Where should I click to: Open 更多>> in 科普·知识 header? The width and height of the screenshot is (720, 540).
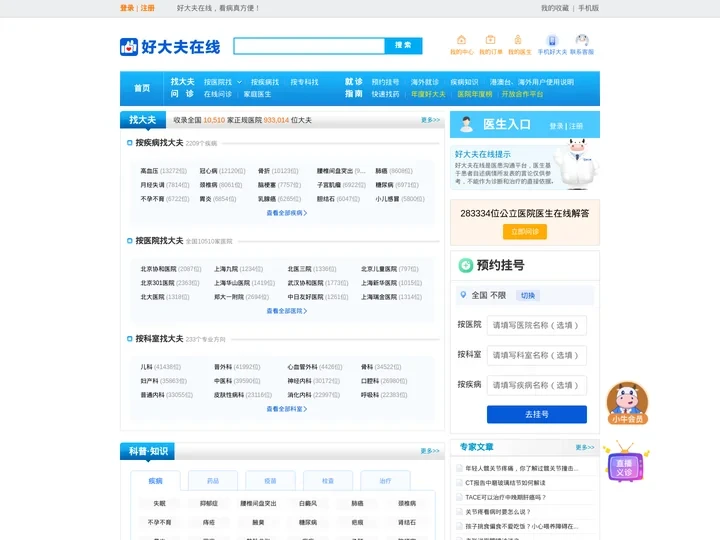point(430,451)
